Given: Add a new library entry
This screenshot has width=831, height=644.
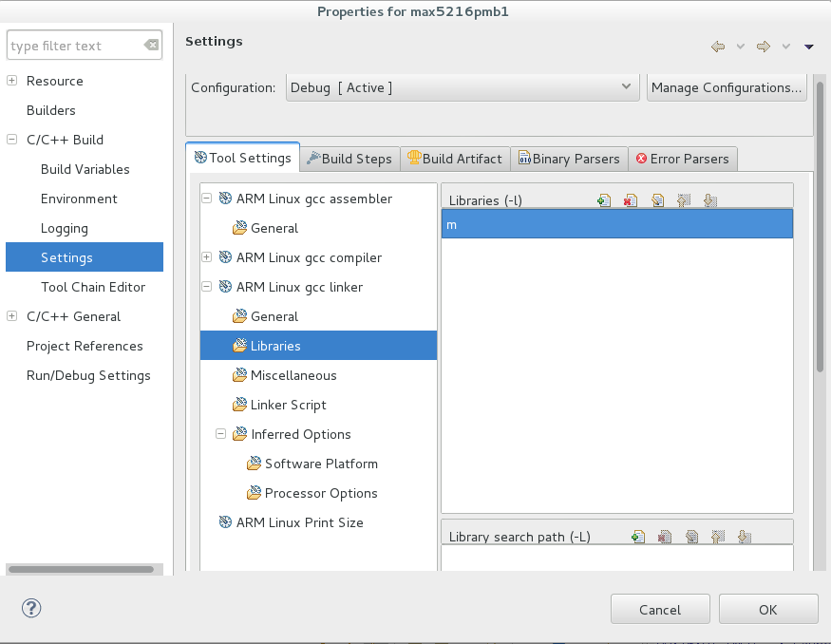Looking at the screenshot, I should pos(605,200).
